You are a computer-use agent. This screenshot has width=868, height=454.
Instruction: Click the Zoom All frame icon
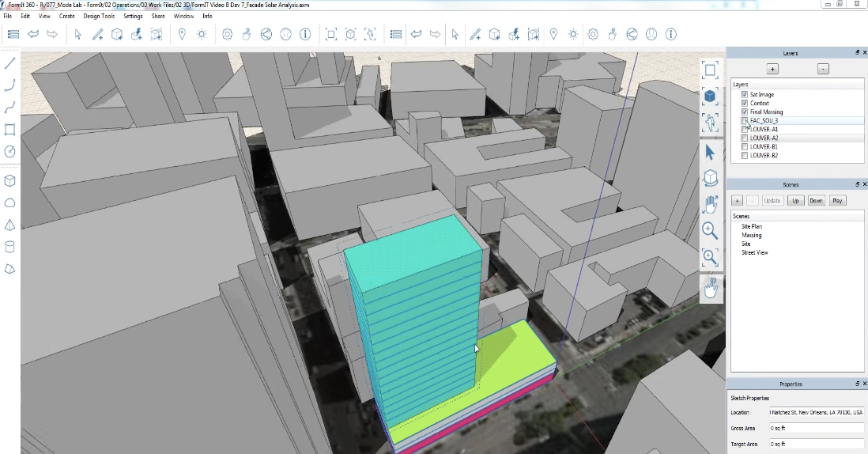click(710, 70)
